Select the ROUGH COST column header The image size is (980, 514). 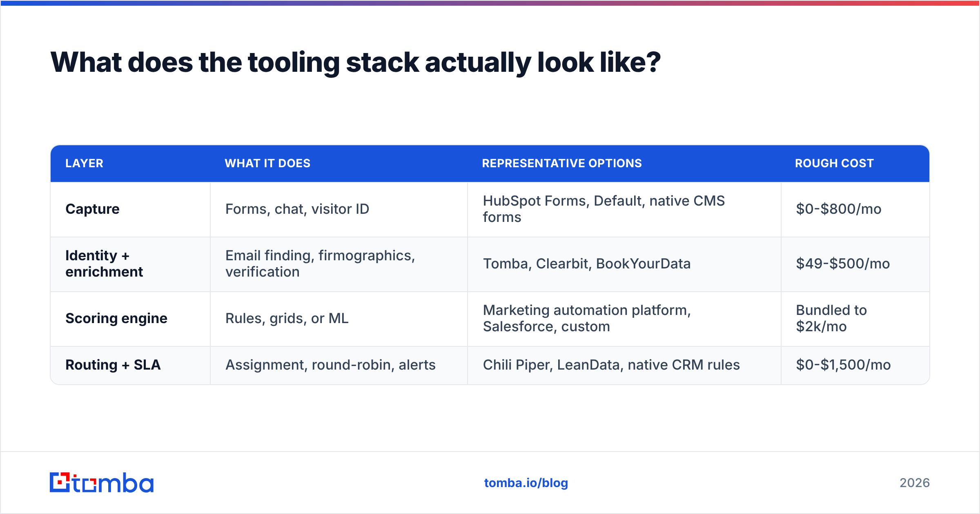click(x=855, y=164)
